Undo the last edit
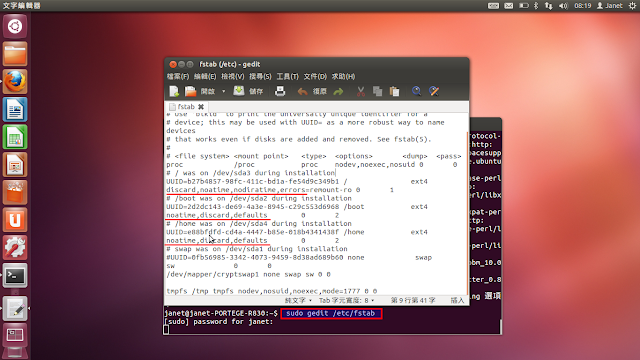 pos(302,91)
